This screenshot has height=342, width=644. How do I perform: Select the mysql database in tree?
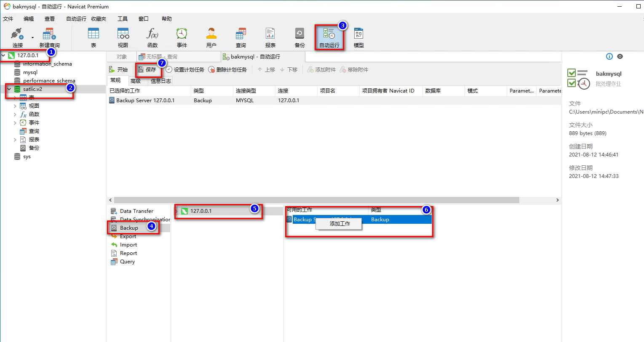coord(30,72)
